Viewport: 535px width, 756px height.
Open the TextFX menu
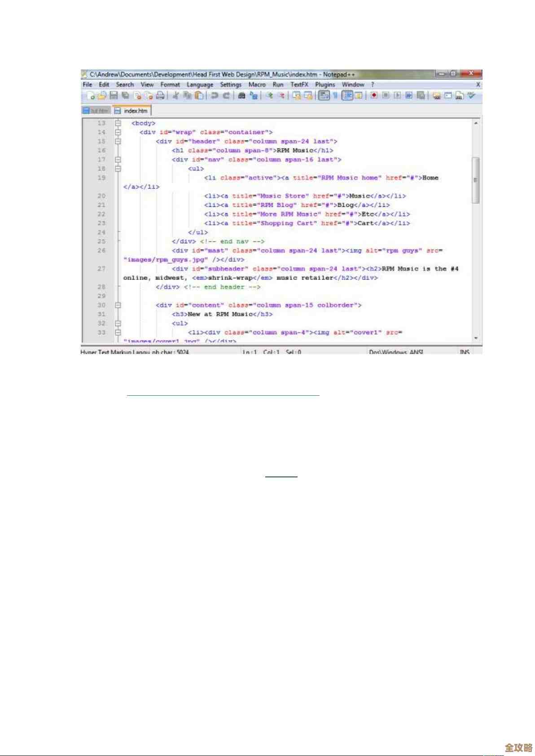(299, 84)
